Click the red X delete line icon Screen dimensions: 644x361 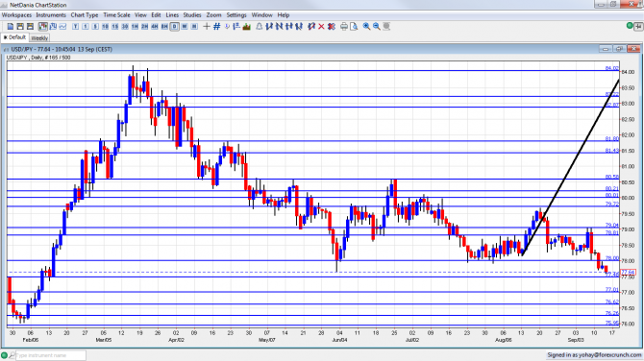tap(321, 26)
